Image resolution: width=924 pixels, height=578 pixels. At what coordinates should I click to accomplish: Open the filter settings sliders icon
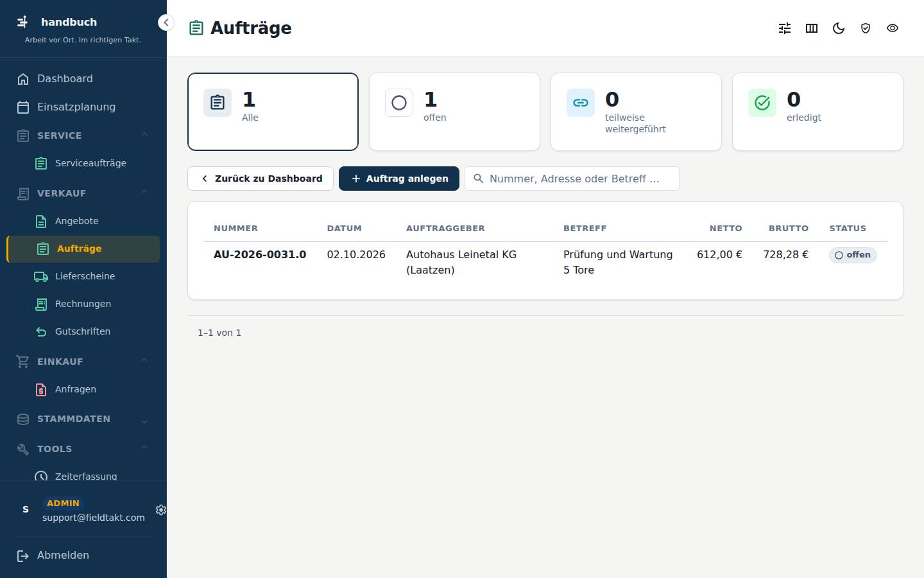(785, 28)
